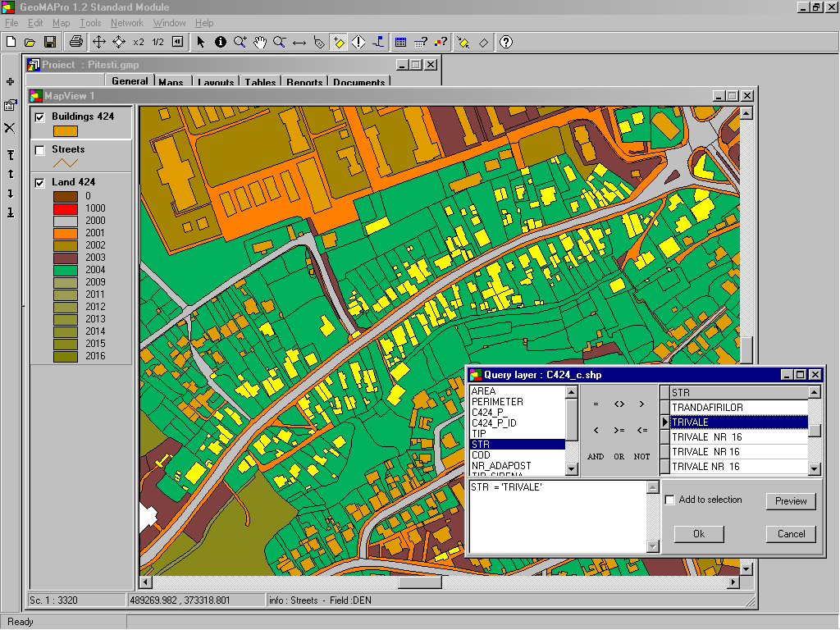The image size is (840, 630).
Task: Select the Pan hand tool
Action: click(x=260, y=42)
